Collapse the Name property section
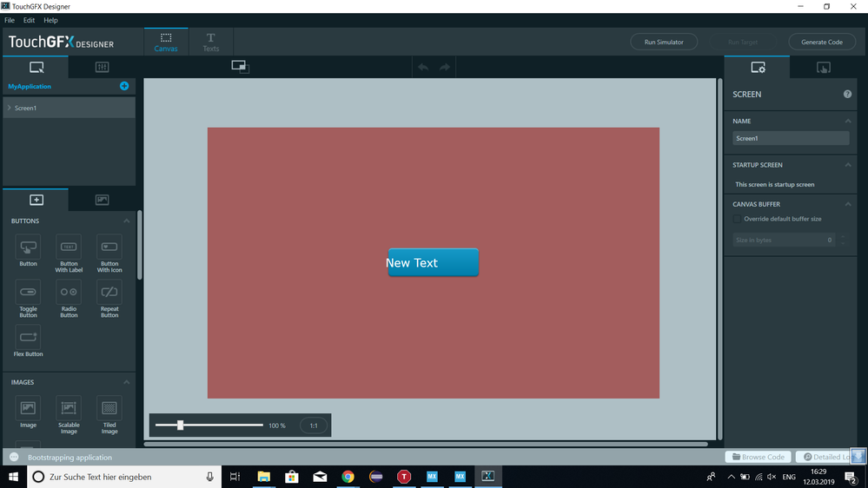The width and height of the screenshot is (868, 488). (847, 121)
